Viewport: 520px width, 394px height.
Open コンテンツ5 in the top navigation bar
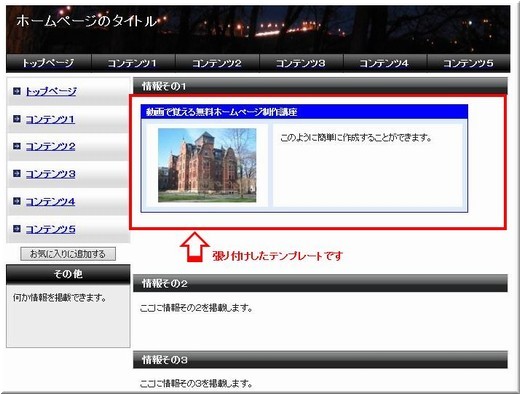click(468, 63)
